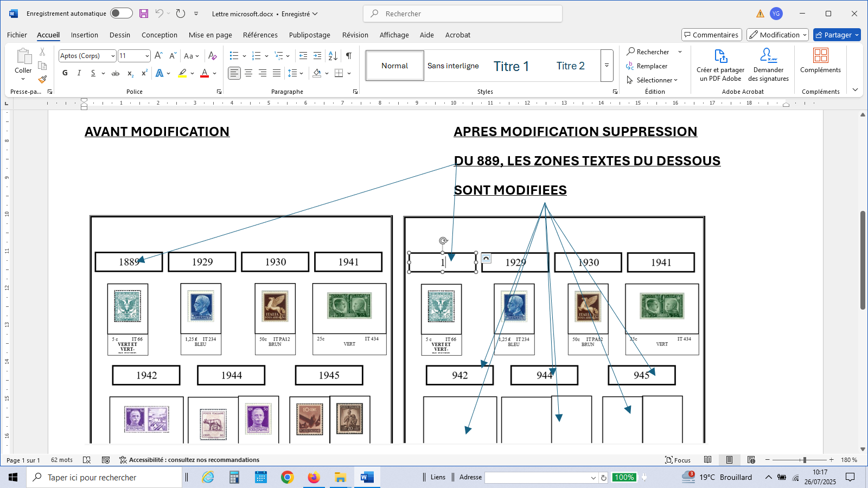Apply yellow text highlight color

click(182, 73)
